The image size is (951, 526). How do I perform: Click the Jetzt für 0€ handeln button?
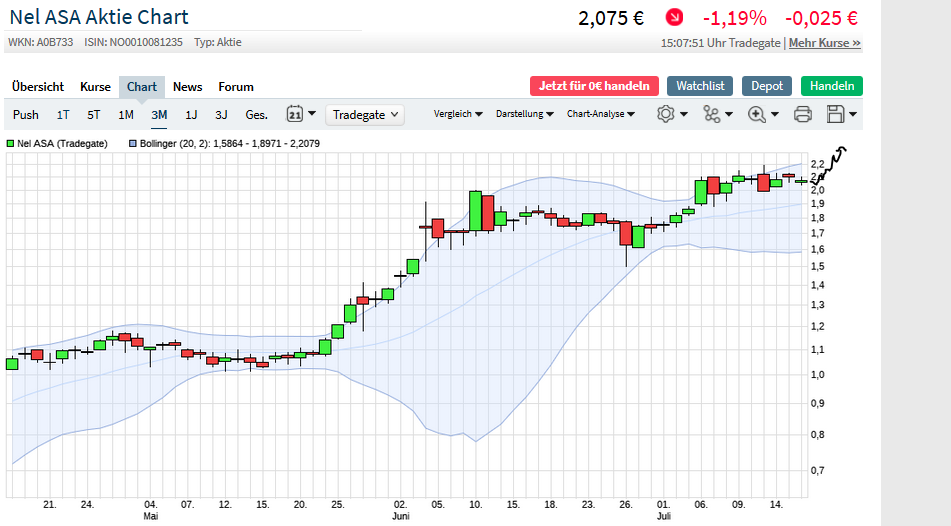595,86
